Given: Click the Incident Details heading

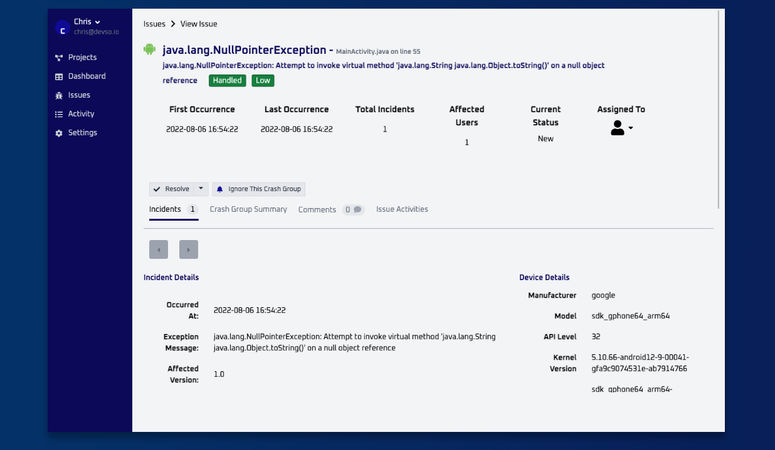Looking at the screenshot, I should tap(171, 277).
